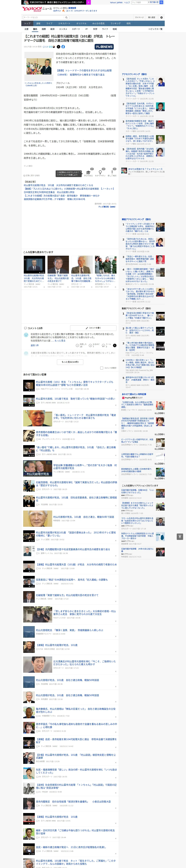Open the スポーツ category tab
The image size is (186, 868).
coord(76,29)
